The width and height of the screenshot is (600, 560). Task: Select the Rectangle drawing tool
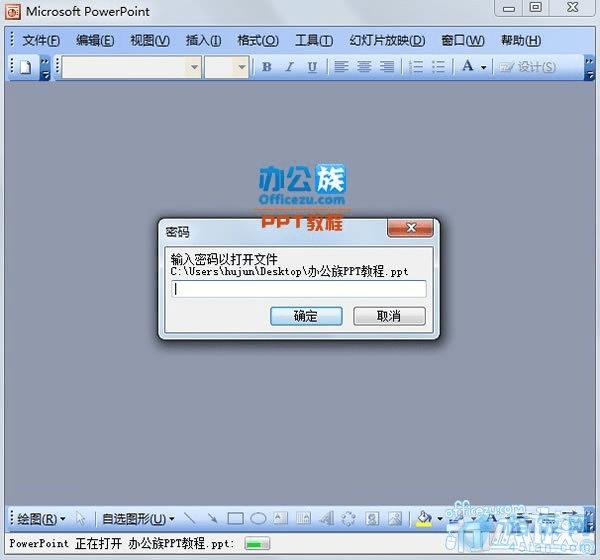pyautogui.click(x=235, y=519)
